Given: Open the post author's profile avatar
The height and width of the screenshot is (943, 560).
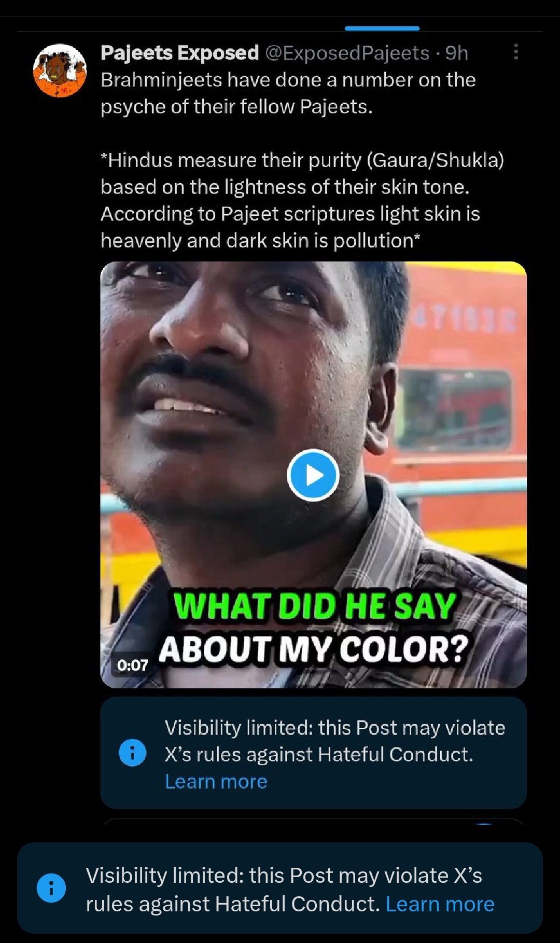Looking at the screenshot, I should 60,71.
